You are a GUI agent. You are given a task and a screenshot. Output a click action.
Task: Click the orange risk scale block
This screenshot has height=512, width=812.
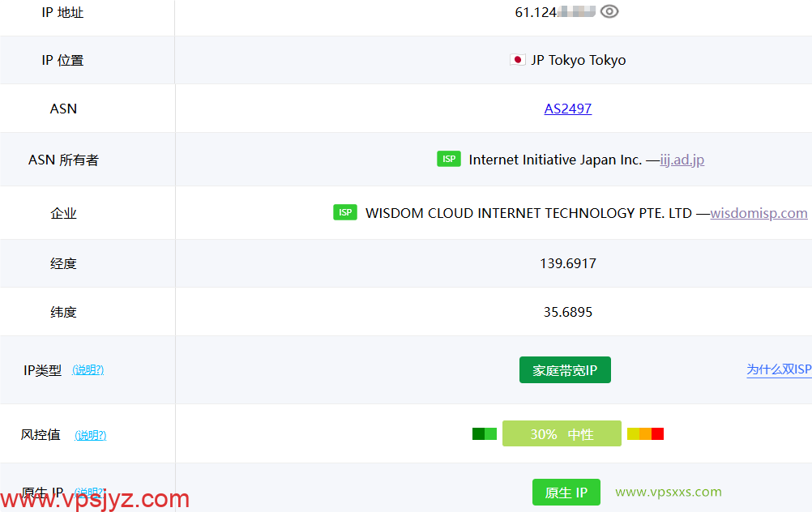coord(645,434)
